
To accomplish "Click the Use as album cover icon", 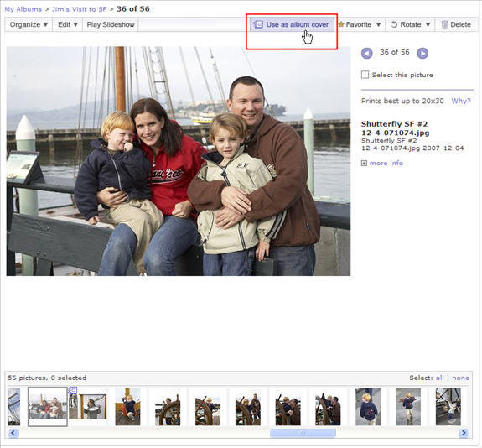I will pyautogui.click(x=258, y=24).
